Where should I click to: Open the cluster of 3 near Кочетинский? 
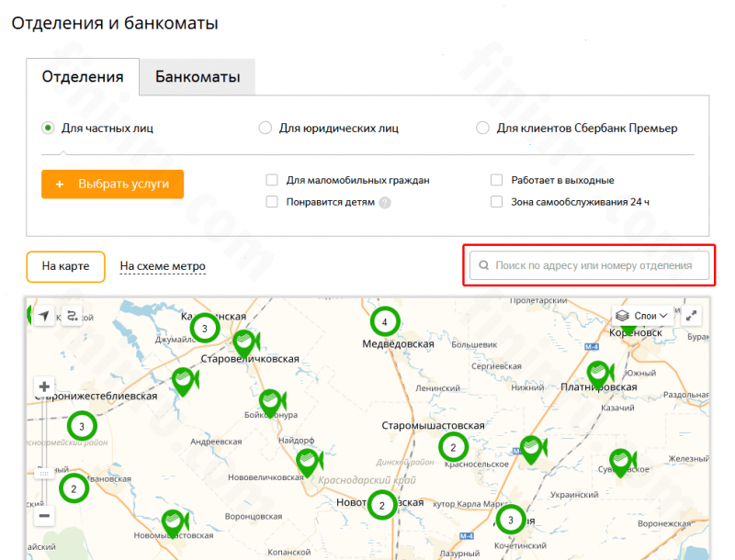point(511,520)
